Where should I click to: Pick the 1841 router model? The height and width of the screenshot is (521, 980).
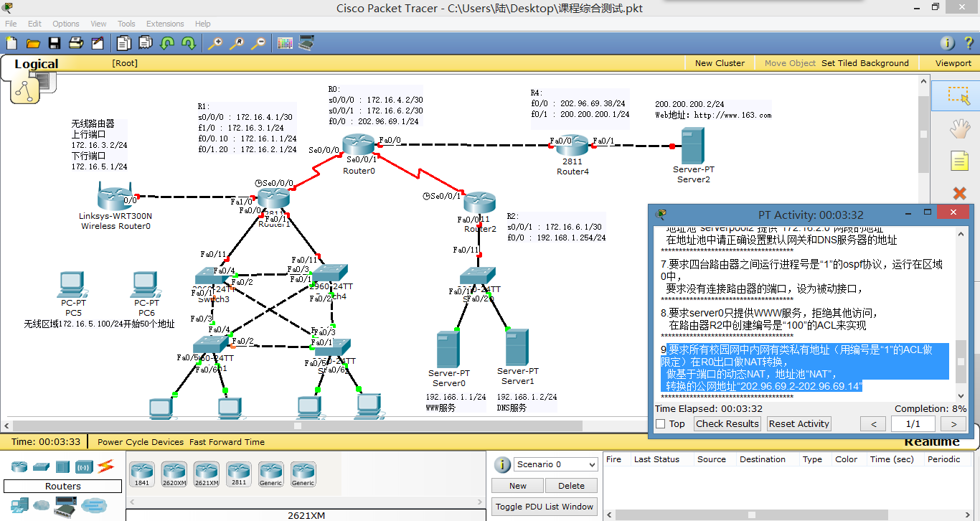click(x=142, y=474)
